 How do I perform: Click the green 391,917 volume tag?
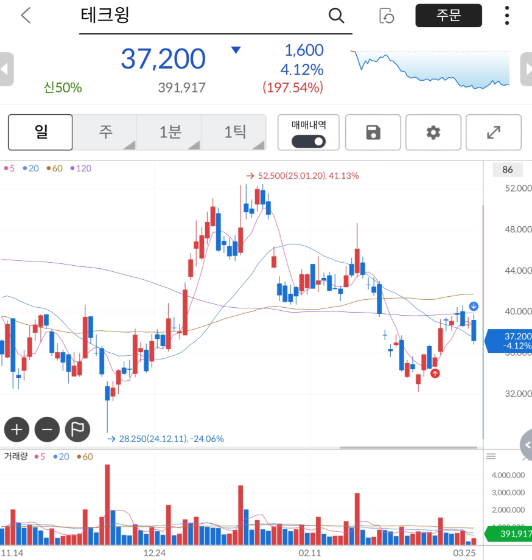point(508,534)
